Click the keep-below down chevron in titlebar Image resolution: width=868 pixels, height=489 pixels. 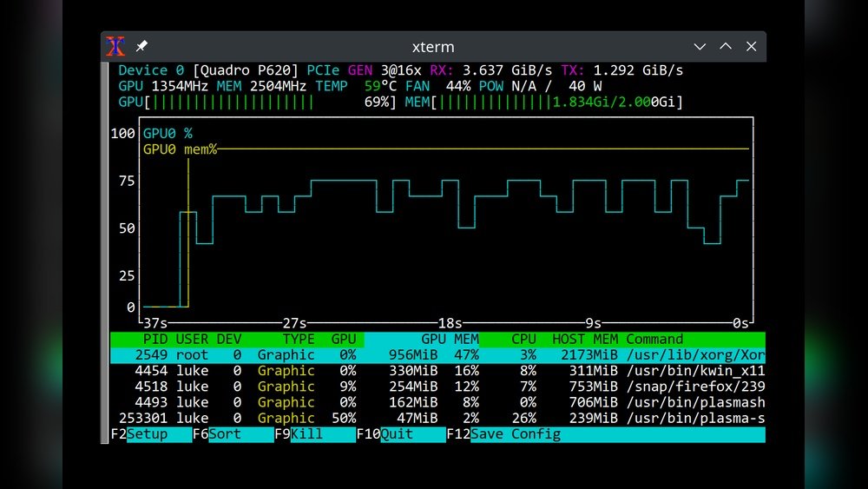700,47
